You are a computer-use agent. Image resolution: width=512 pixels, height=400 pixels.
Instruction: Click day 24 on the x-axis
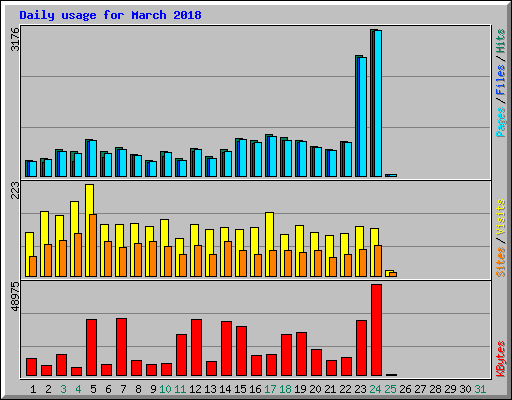click(375, 389)
